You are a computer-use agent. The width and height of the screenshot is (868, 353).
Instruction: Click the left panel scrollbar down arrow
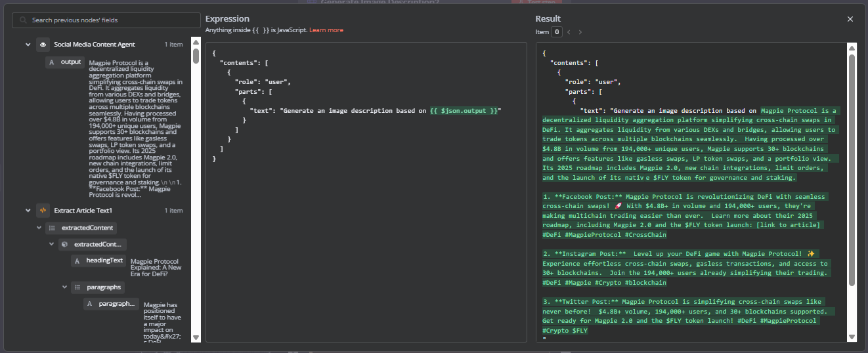click(x=196, y=337)
